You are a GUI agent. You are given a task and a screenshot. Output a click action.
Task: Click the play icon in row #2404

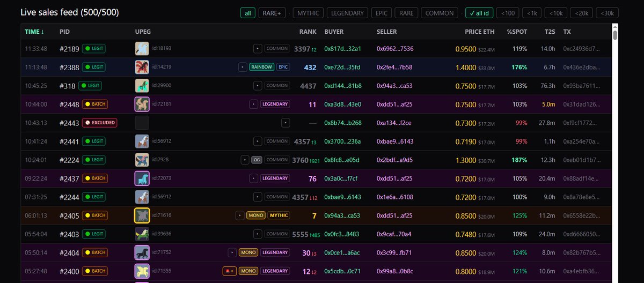tap(232, 252)
